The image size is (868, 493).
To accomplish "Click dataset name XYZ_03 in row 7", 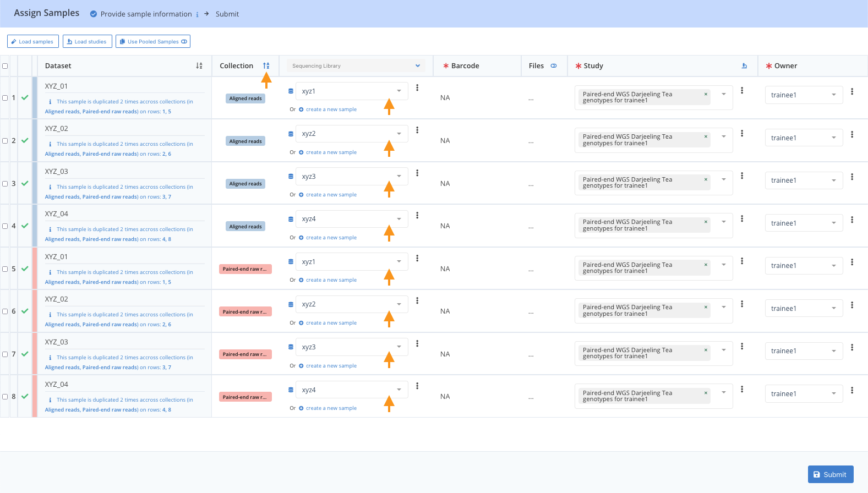I will tap(57, 342).
